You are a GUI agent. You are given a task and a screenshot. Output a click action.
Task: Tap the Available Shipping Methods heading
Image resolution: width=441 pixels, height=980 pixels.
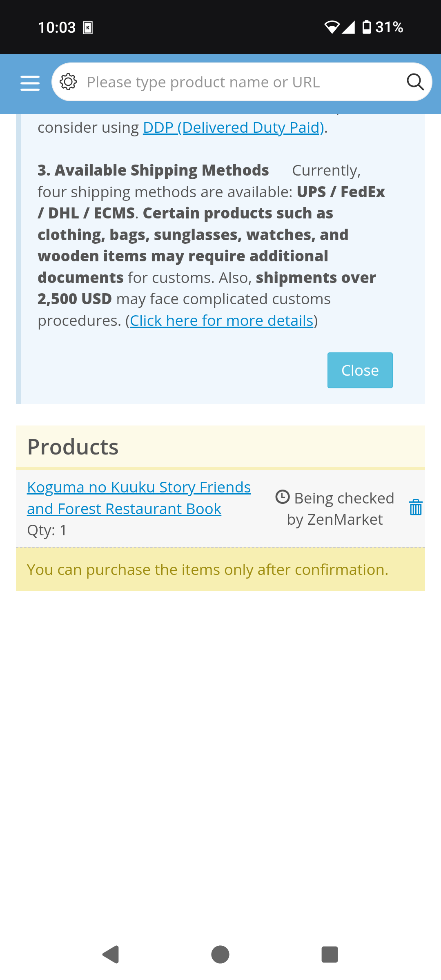coord(153,170)
